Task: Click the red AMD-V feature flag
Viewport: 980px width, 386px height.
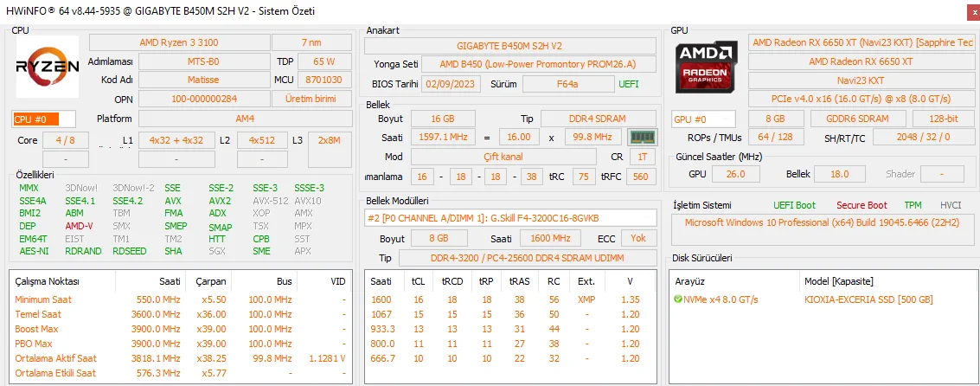Action: pyautogui.click(x=78, y=226)
